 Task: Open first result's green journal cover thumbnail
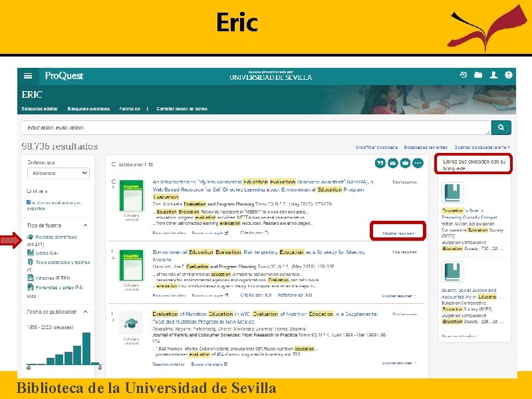pyautogui.click(x=131, y=196)
